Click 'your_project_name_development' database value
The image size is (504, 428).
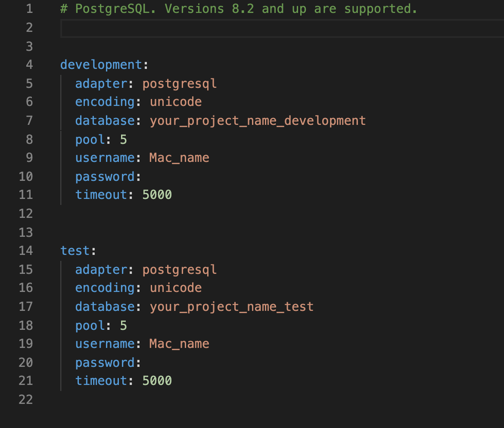[258, 121]
